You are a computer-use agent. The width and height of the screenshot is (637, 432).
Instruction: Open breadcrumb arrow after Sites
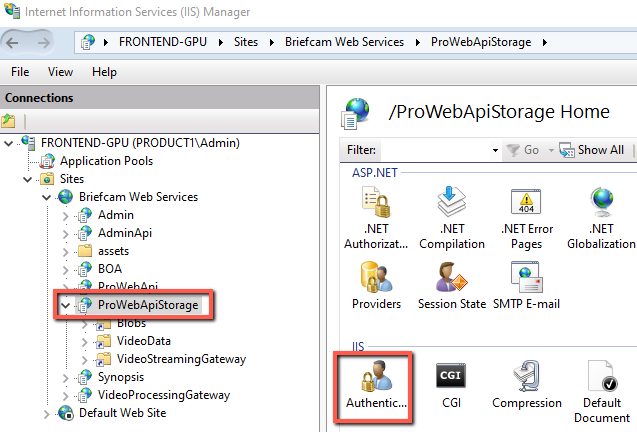tap(271, 42)
